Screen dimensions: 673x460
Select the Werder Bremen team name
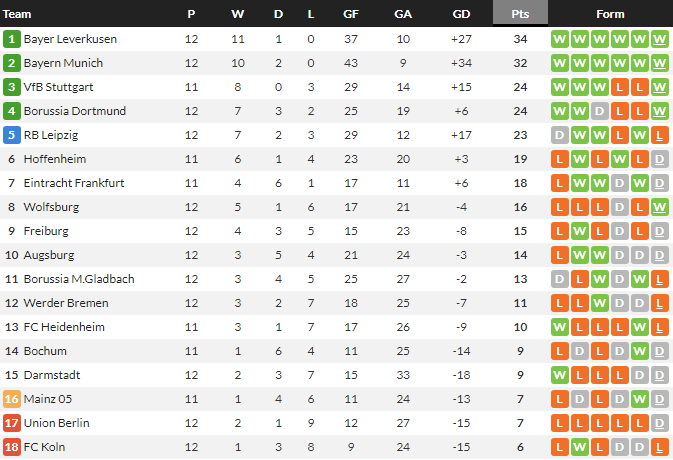pyautogui.click(x=66, y=303)
